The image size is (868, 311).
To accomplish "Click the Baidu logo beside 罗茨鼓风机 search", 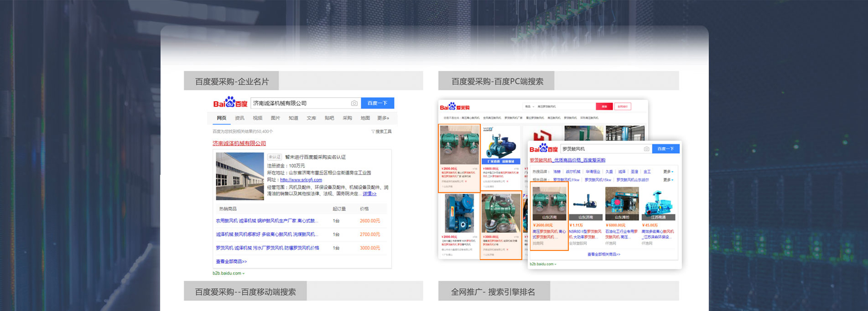I will [x=543, y=149].
